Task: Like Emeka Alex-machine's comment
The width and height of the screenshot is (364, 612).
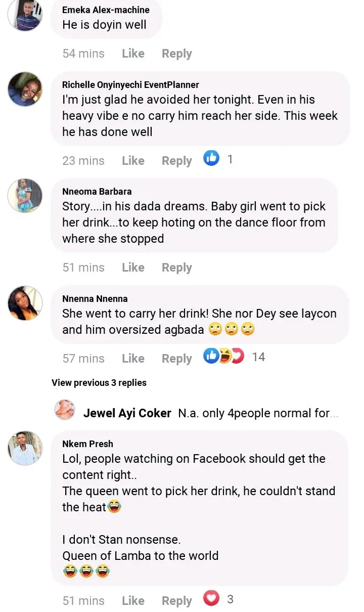Action: [x=133, y=54]
